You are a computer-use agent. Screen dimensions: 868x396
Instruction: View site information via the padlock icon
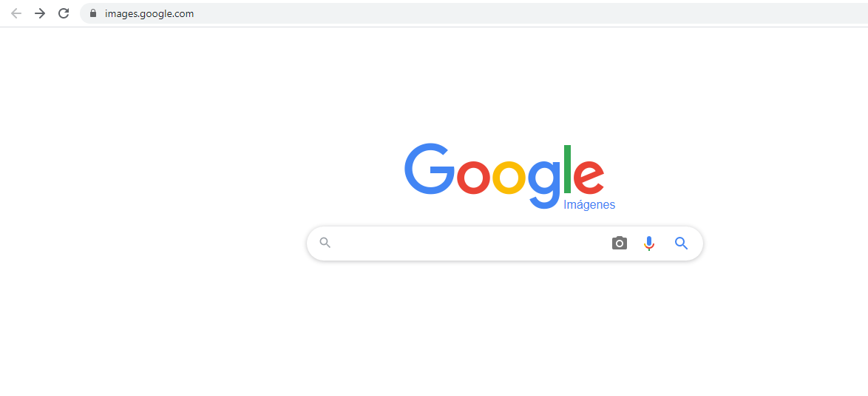tap(93, 13)
